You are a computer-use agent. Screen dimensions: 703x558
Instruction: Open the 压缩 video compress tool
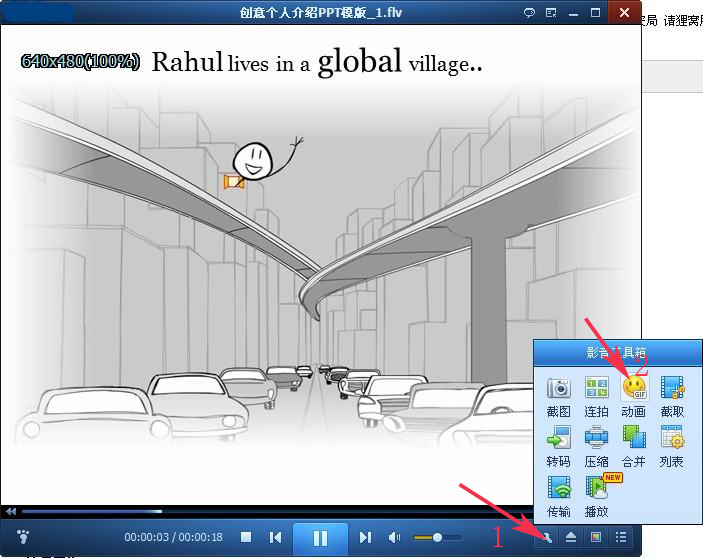tap(596, 439)
